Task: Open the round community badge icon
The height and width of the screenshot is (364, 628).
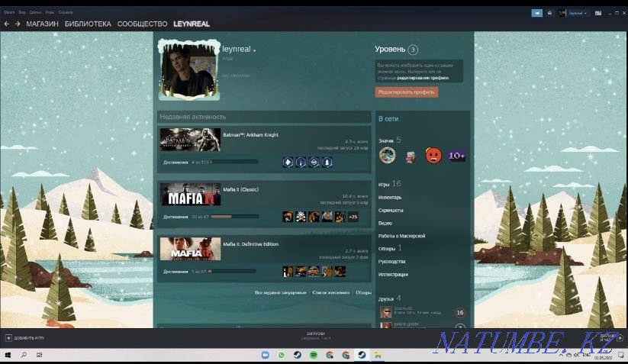Action: pyautogui.click(x=388, y=156)
